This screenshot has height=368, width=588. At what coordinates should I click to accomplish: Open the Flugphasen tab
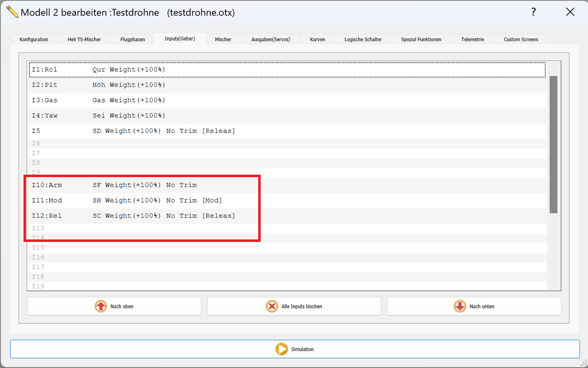tap(132, 39)
